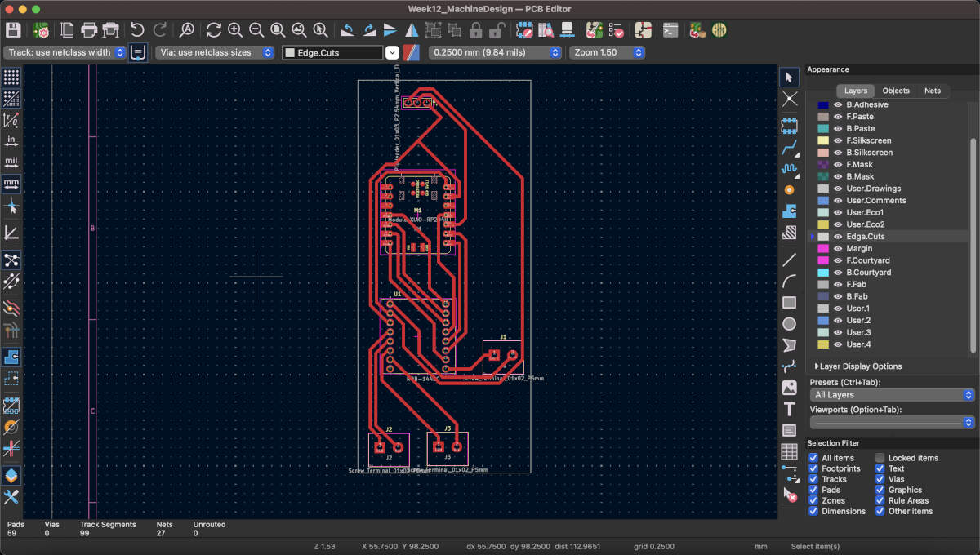
Task: Click the J2 screw terminal footprint
Action: 389,449
